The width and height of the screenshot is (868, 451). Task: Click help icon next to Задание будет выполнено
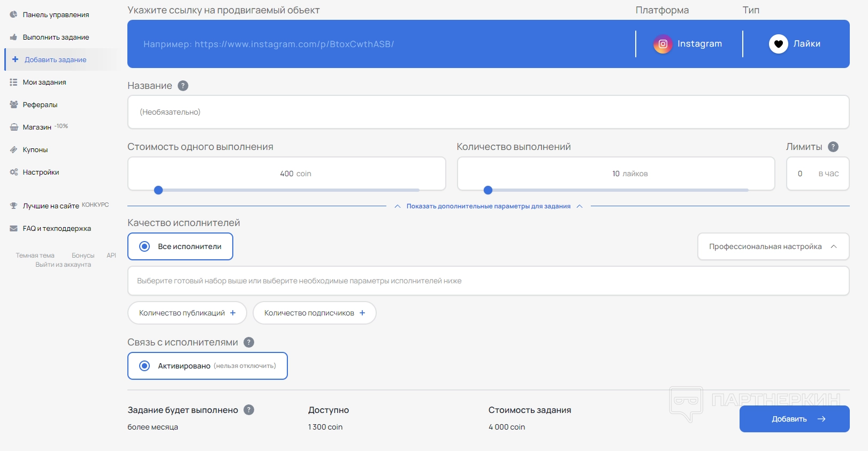(249, 410)
